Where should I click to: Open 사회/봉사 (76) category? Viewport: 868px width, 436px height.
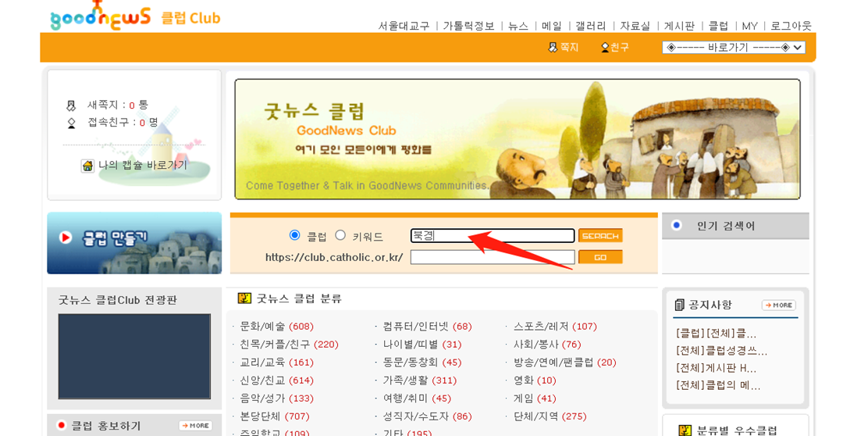coord(547,344)
